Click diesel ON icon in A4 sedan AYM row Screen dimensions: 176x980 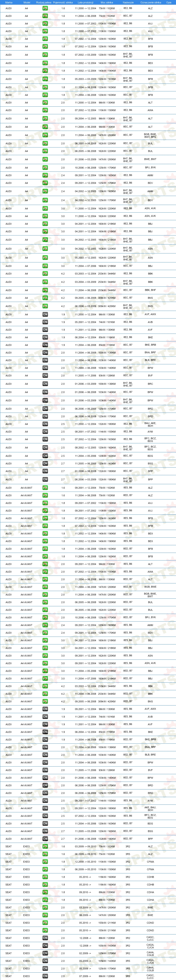45,431
